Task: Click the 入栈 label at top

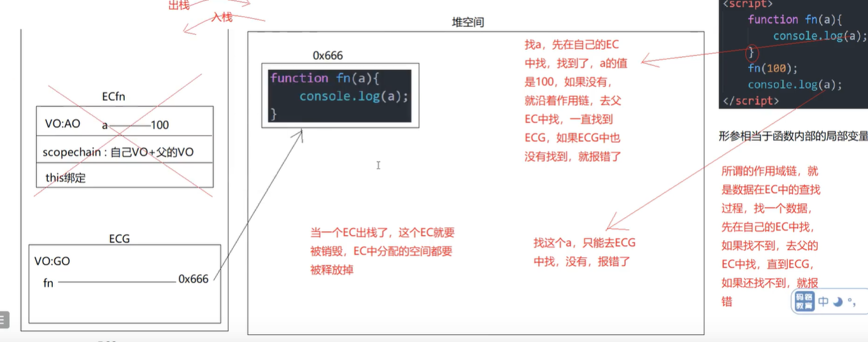Action: pyautogui.click(x=222, y=17)
